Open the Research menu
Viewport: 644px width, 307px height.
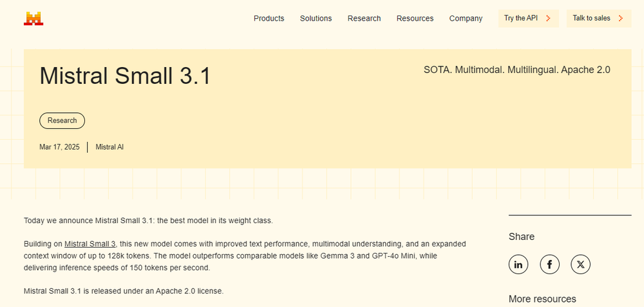[365, 19]
